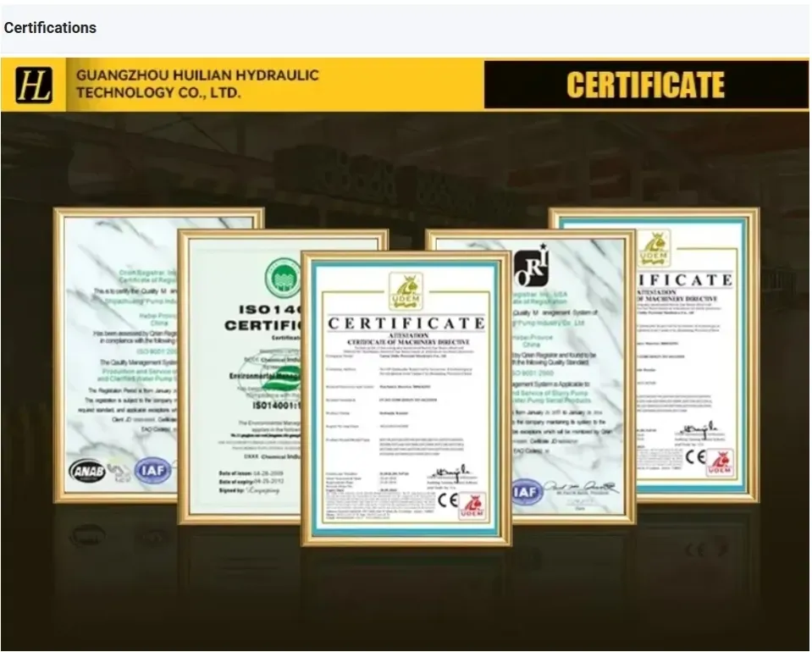This screenshot has width=812, height=652.
Task: Click the green ISO14001 seal emblem
Action: click(283, 278)
